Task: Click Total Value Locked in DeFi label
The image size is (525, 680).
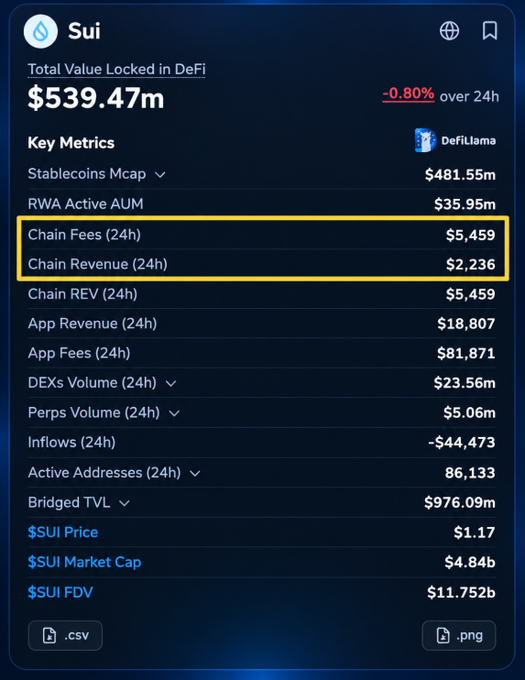Action: pyautogui.click(x=117, y=69)
